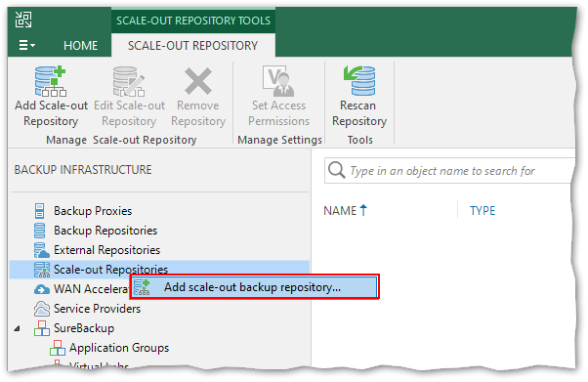The height and width of the screenshot is (382, 588).
Task: Select the SCALE-OUT REPOSITORY ribbon tab
Action: [192, 45]
